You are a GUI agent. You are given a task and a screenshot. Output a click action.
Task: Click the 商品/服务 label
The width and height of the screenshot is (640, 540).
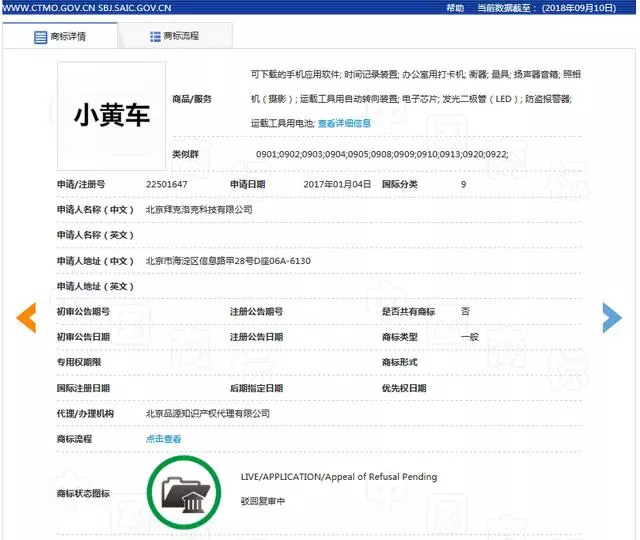click(x=192, y=99)
